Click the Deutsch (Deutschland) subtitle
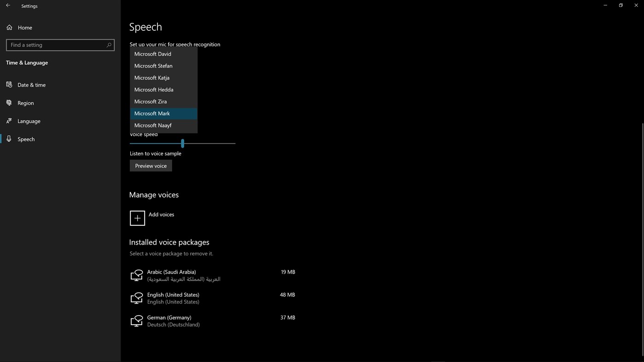This screenshot has height=362, width=644. click(x=174, y=325)
